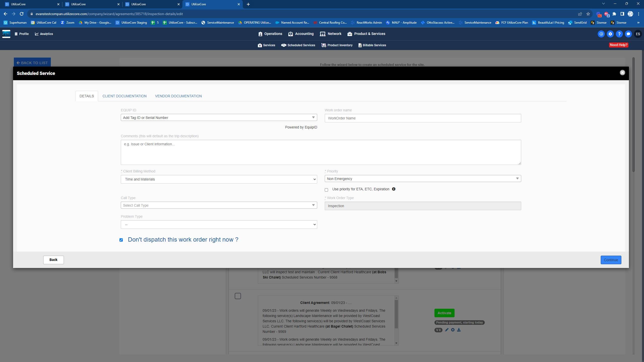Open the Client Billing Method dropdown
This screenshot has width=644, height=362.
219,179
